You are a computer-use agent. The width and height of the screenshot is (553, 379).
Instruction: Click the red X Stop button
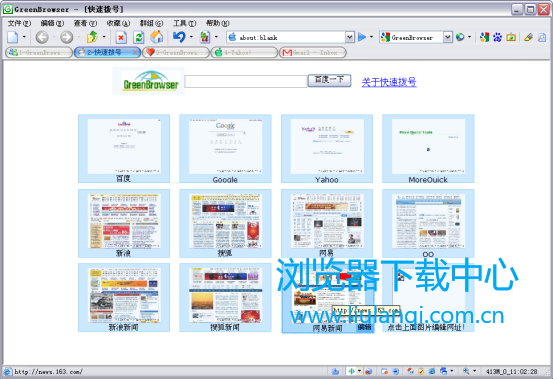[x=121, y=37]
